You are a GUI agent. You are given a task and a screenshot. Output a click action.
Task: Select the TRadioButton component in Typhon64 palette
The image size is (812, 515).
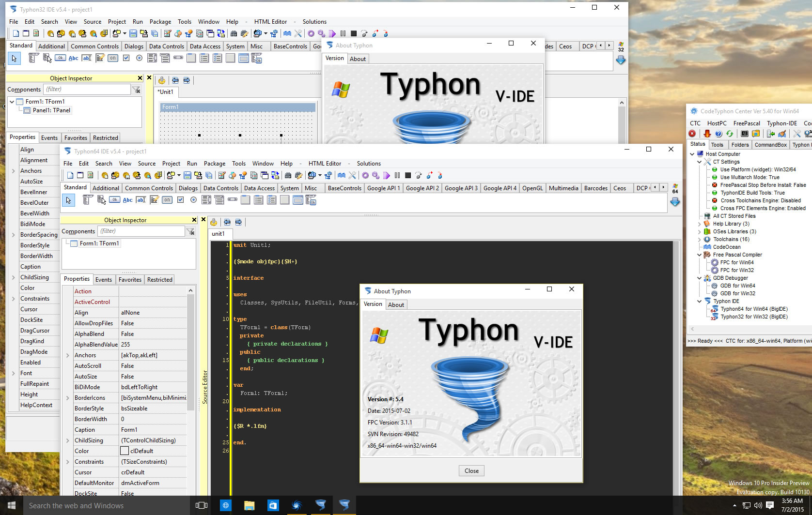pyautogui.click(x=193, y=200)
